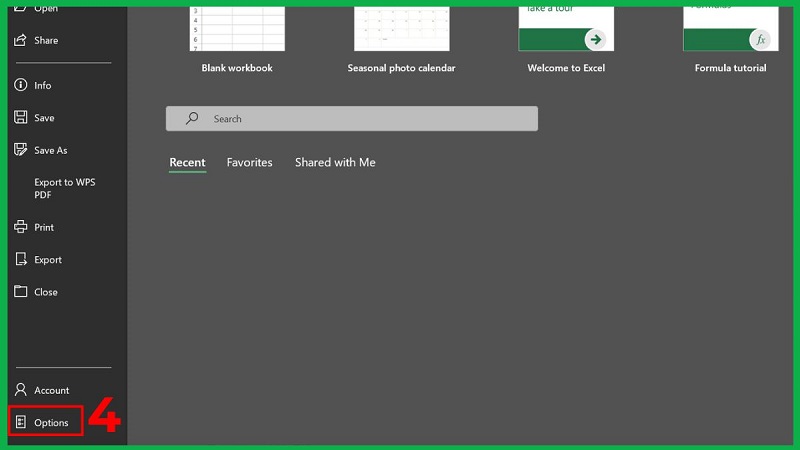Select Open in the left sidebar
The height and width of the screenshot is (450, 800).
[x=45, y=9]
